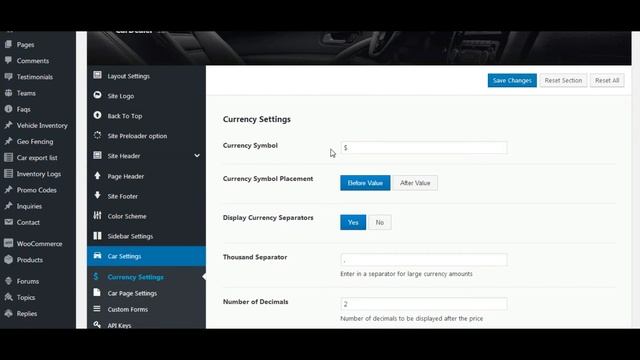Open the Sidebar Settings label
This screenshot has height=360, width=640.
point(130,236)
